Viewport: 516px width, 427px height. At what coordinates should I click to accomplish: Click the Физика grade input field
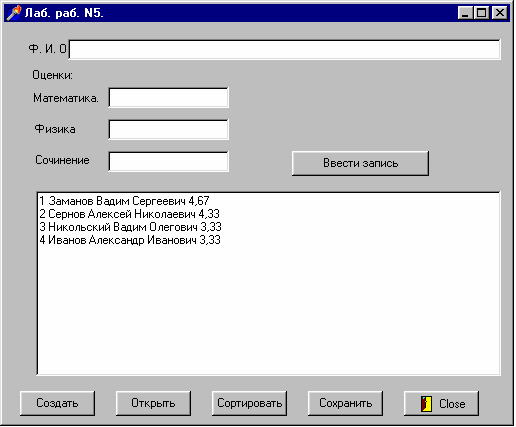coord(168,129)
